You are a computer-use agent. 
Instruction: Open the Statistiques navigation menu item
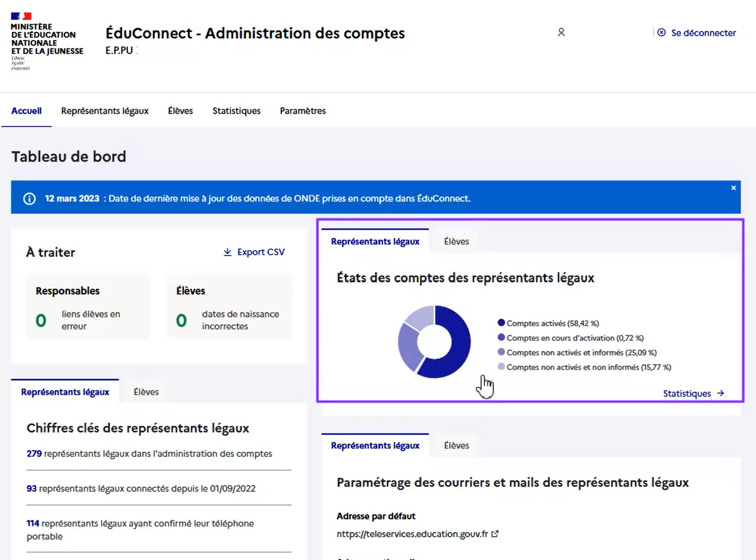(x=236, y=111)
